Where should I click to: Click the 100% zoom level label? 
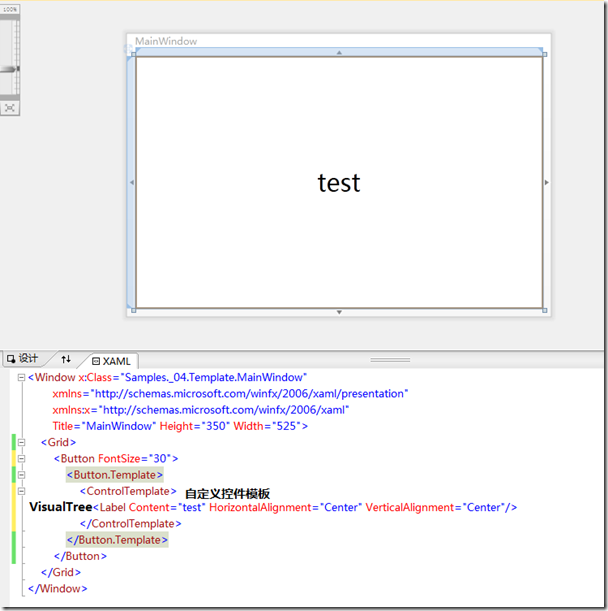(10, 9)
